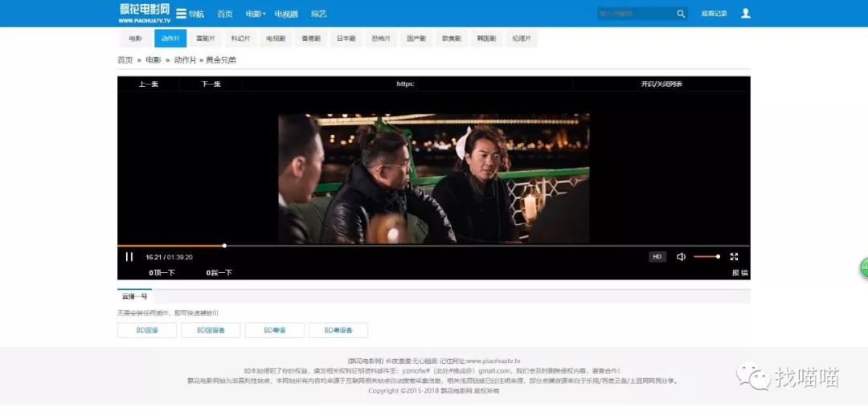Go to previous episode with 上一集

click(x=149, y=84)
